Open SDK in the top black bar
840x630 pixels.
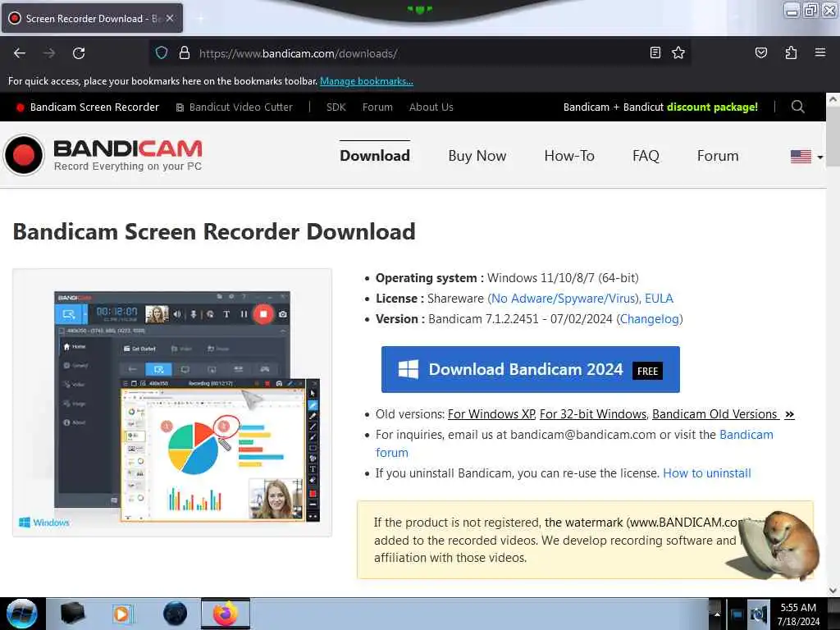336,107
